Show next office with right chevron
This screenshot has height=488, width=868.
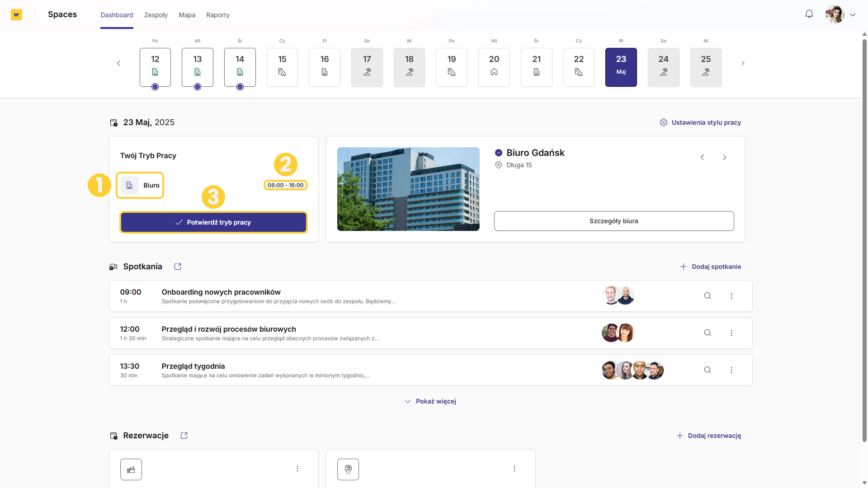click(x=724, y=157)
